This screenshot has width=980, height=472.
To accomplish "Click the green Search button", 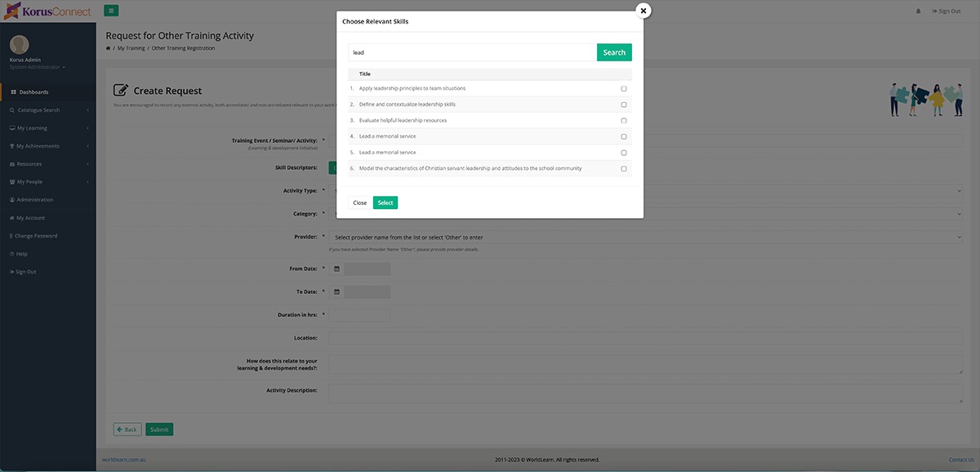I will (x=614, y=52).
